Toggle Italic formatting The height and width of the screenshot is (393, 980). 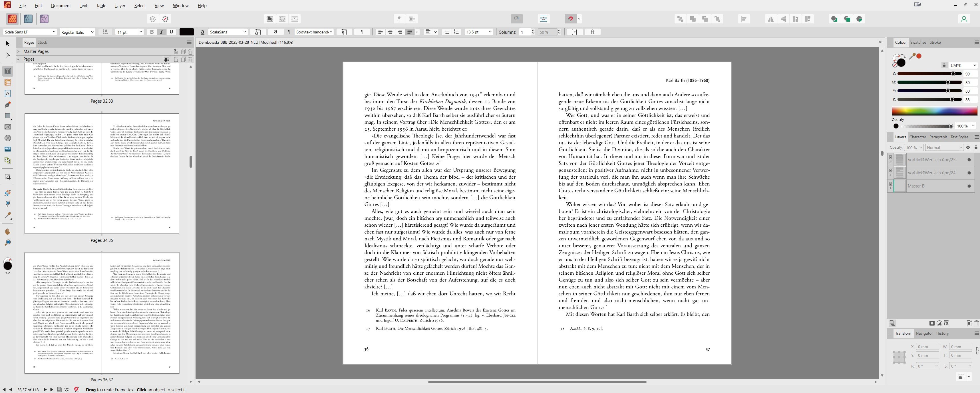click(x=162, y=32)
